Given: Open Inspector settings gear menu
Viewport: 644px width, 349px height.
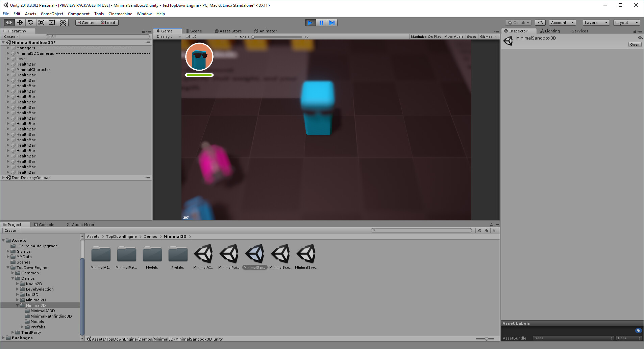Looking at the screenshot, I should (x=640, y=38).
